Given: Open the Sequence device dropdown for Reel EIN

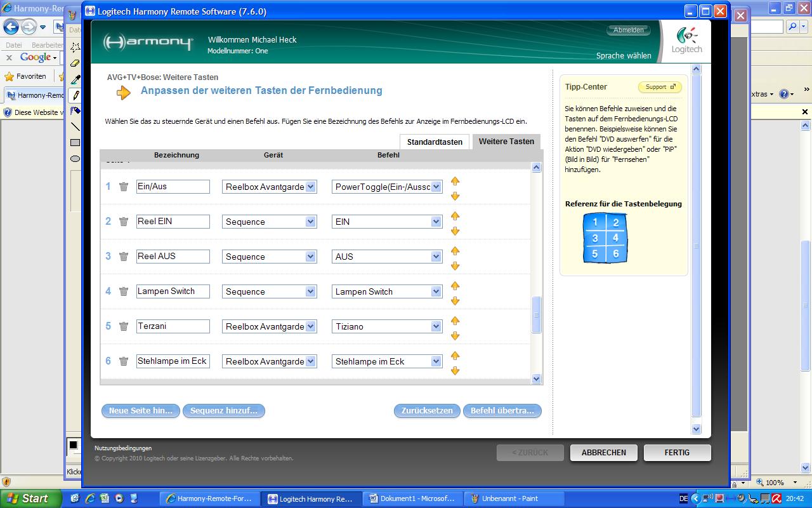Looking at the screenshot, I should (310, 222).
